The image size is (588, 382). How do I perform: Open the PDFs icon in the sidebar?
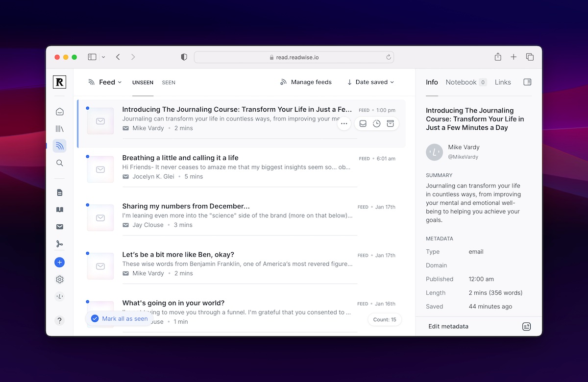tap(59, 244)
